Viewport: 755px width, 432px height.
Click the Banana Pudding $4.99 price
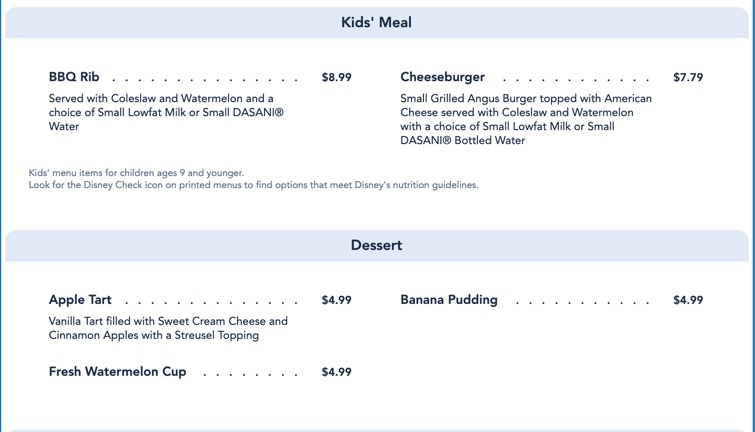pos(688,300)
